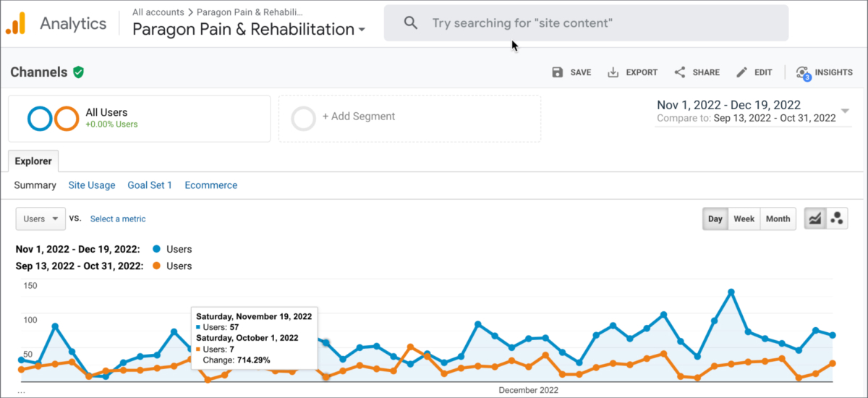The height and width of the screenshot is (398, 868).
Task: Open the Site Usage tab
Action: [x=92, y=185]
